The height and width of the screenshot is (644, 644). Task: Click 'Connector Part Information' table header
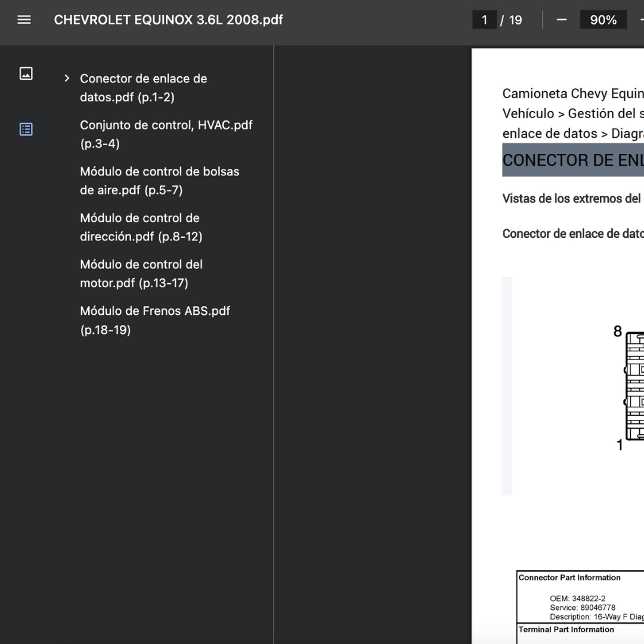[x=569, y=577]
